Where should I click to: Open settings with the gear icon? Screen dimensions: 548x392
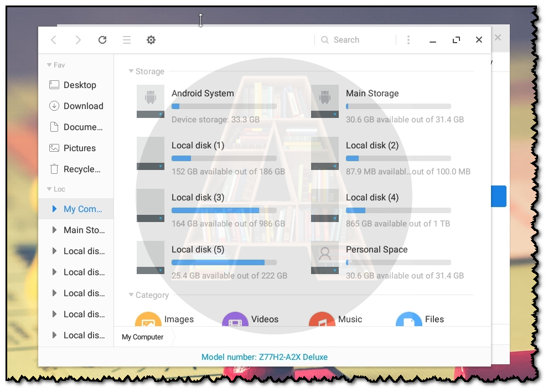point(151,40)
